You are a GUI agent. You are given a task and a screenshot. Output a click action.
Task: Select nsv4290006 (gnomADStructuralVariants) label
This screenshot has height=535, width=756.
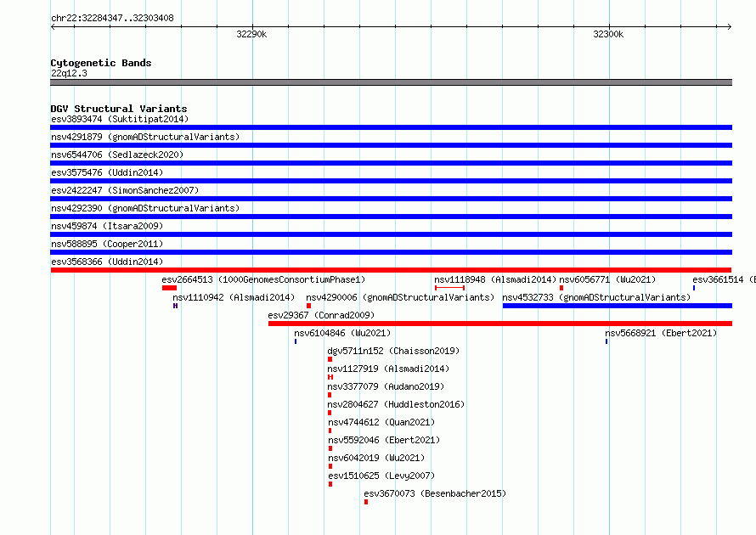coord(400,297)
